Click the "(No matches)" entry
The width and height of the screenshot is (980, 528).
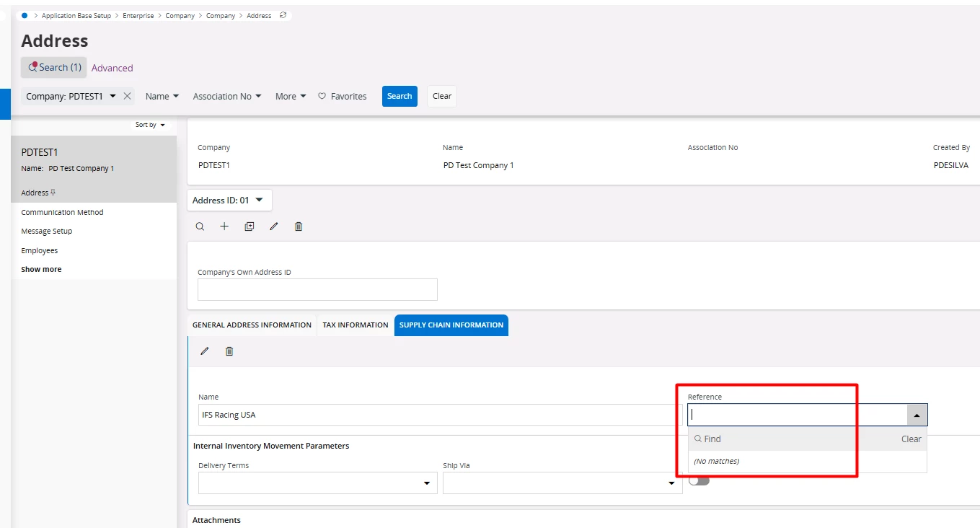(716, 461)
